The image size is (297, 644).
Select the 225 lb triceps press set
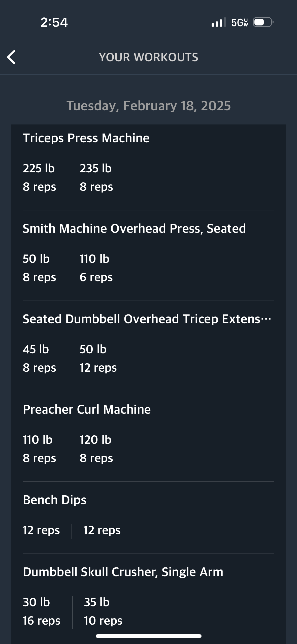coord(39,178)
